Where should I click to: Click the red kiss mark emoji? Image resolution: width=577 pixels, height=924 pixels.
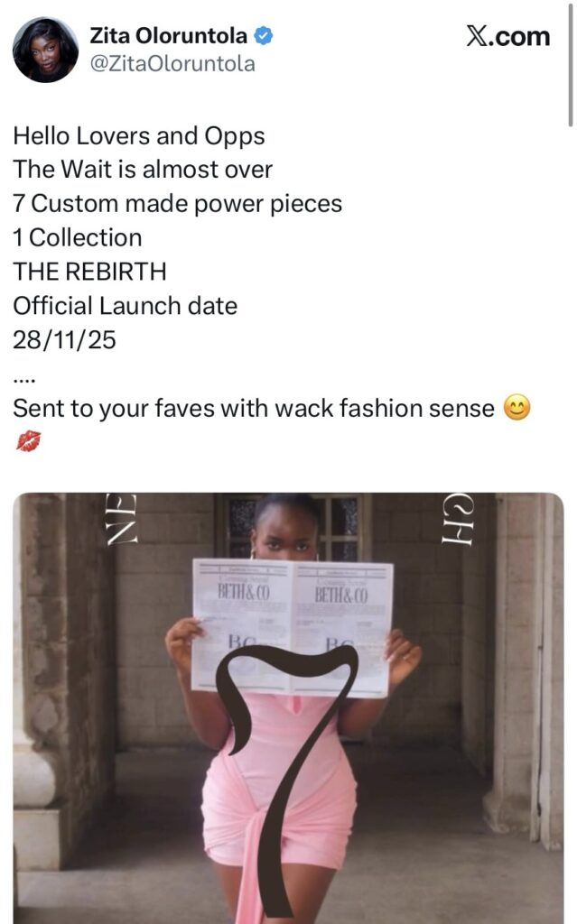(x=28, y=440)
